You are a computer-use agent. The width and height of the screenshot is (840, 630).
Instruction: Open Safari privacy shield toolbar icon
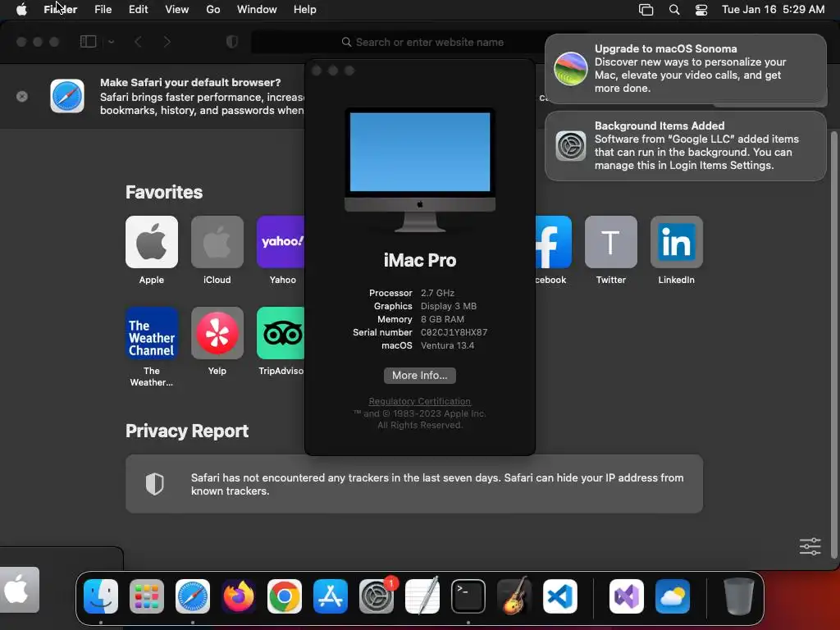click(232, 42)
